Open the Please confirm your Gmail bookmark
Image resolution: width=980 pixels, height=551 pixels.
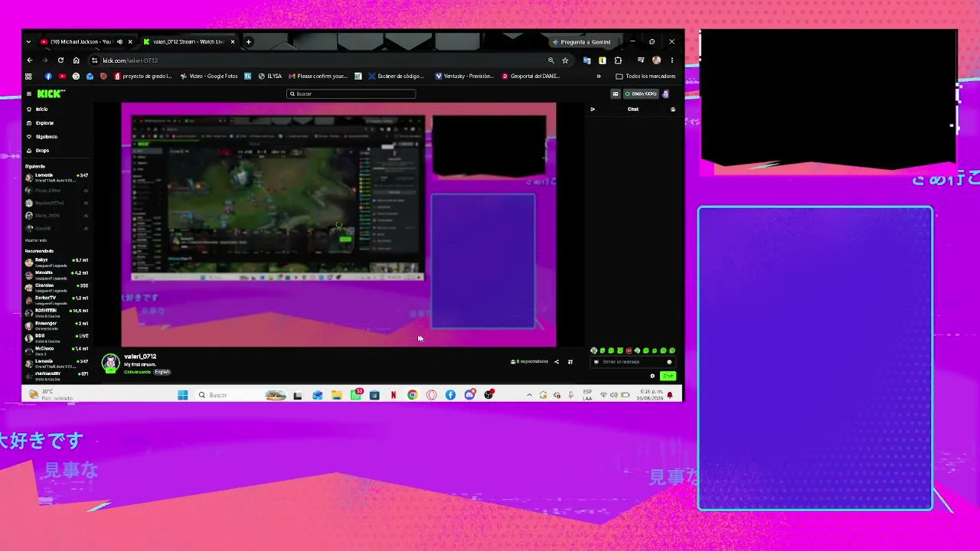click(318, 77)
